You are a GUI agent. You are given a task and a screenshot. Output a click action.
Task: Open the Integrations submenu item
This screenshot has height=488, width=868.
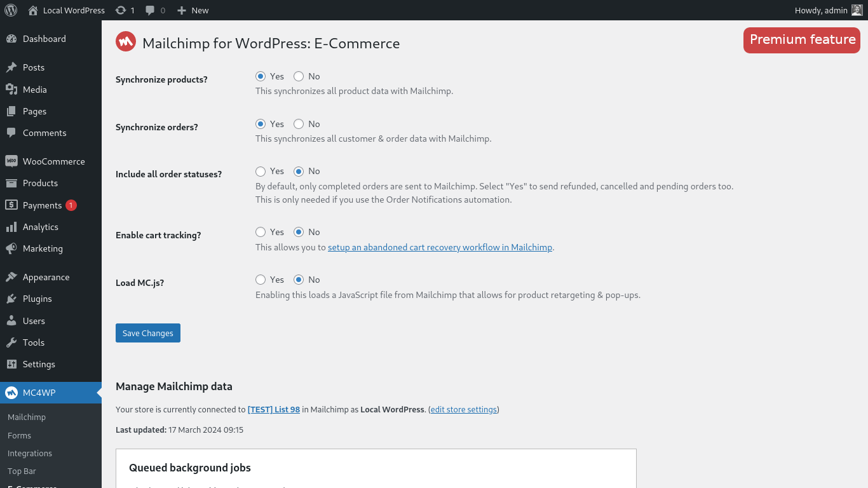(30, 453)
